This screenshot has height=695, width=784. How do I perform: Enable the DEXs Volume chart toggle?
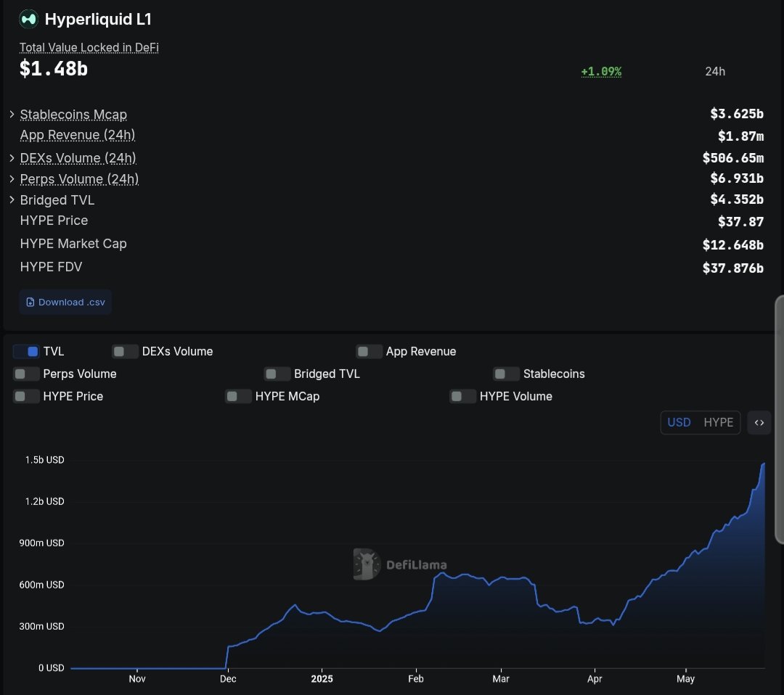(x=125, y=351)
